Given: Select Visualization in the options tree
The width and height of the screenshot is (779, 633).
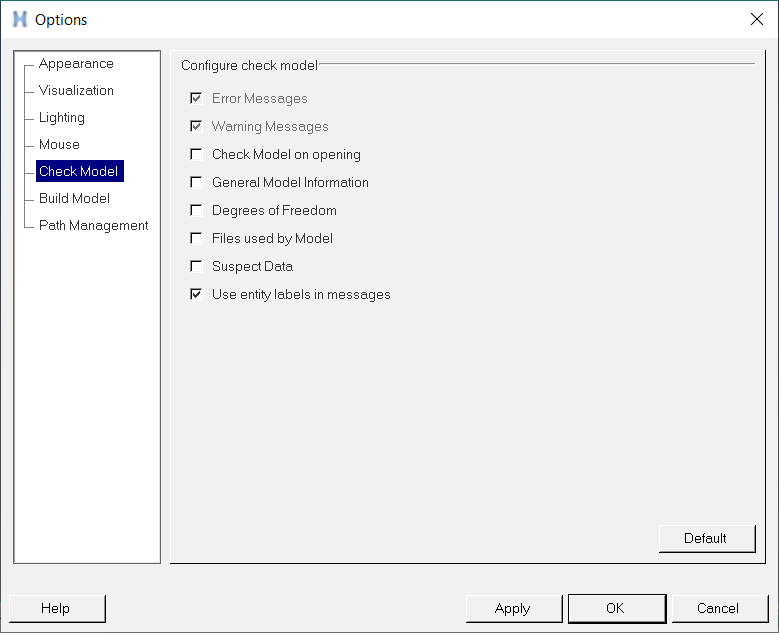Looking at the screenshot, I should pyautogui.click(x=76, y=91).
